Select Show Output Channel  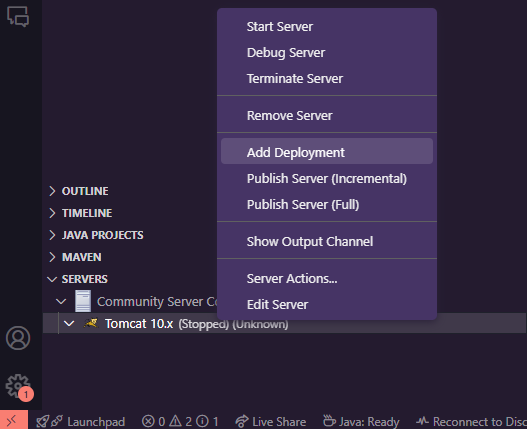327,241
